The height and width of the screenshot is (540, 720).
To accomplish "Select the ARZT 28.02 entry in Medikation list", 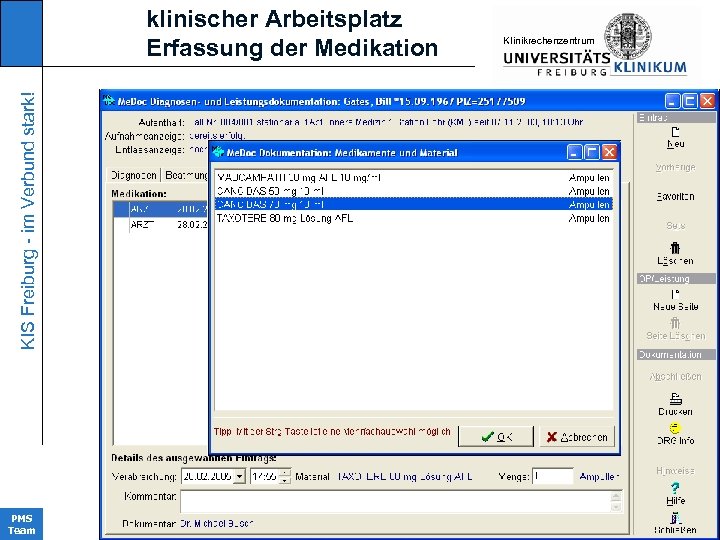I will [161, 225].
